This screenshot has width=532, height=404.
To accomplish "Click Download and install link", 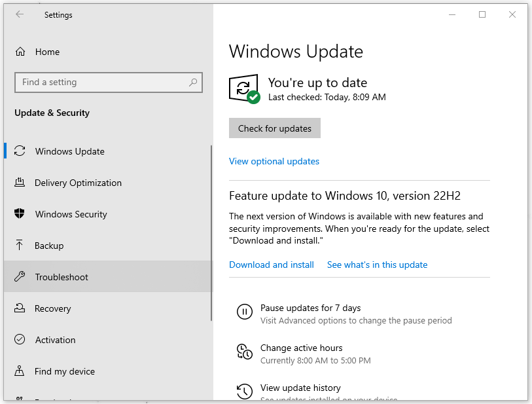I will tap(272, 265).
